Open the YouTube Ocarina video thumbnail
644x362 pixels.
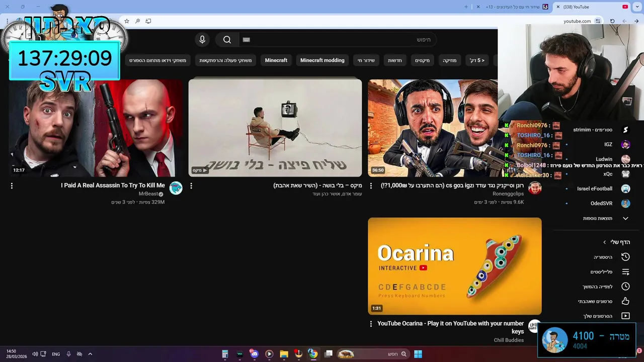tap(455, 266)
